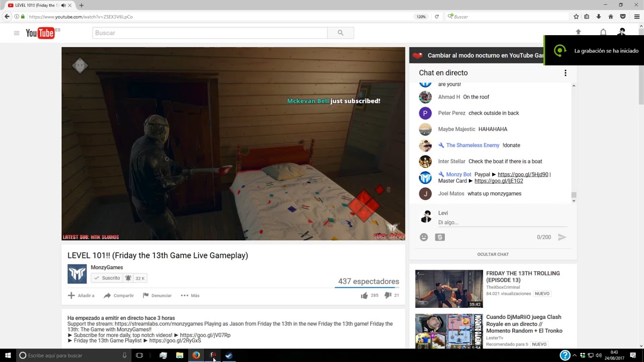Image resolution: width=644 pixels, height=362 pixels.
Task: Open FRIDAY THE 13TH TROLLING video thumbnail
Action: [x=449, y=289]
